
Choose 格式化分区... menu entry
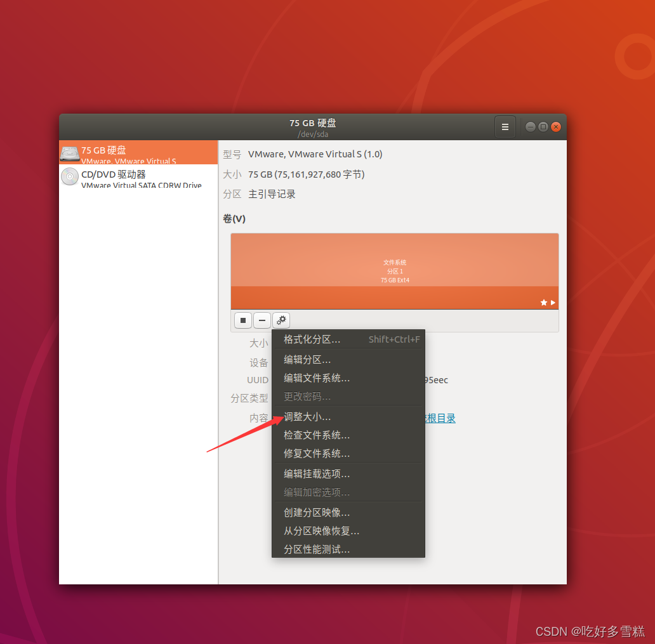348,339
